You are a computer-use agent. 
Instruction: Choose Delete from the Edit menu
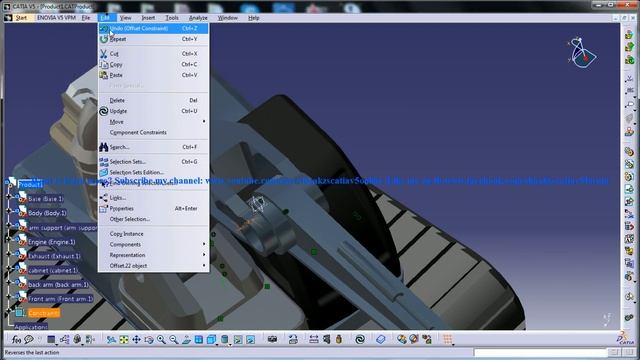pyautogui.click(x=153, y=100)
